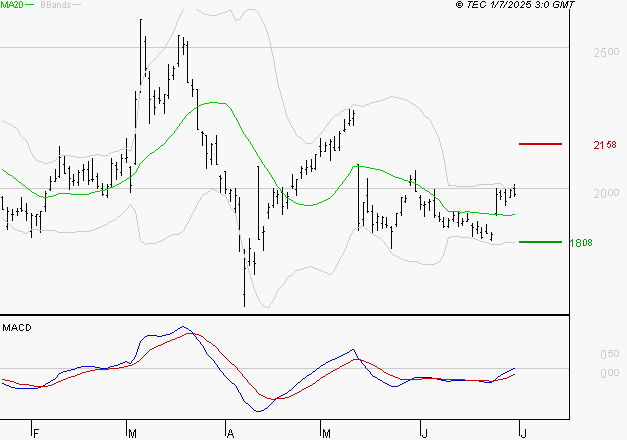This screenshot has height=440, width=627.
Task: Click the 2500 price axis label
Action: tap(606, 52)
